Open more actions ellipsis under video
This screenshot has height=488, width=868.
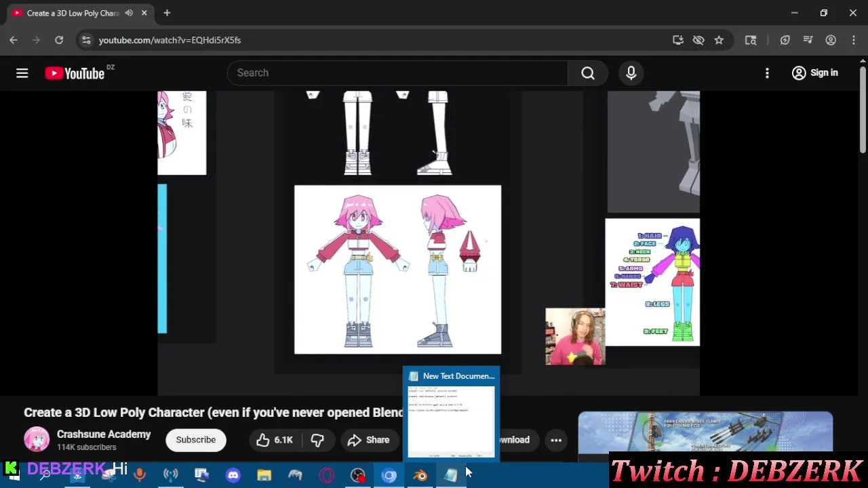[556, 440]
